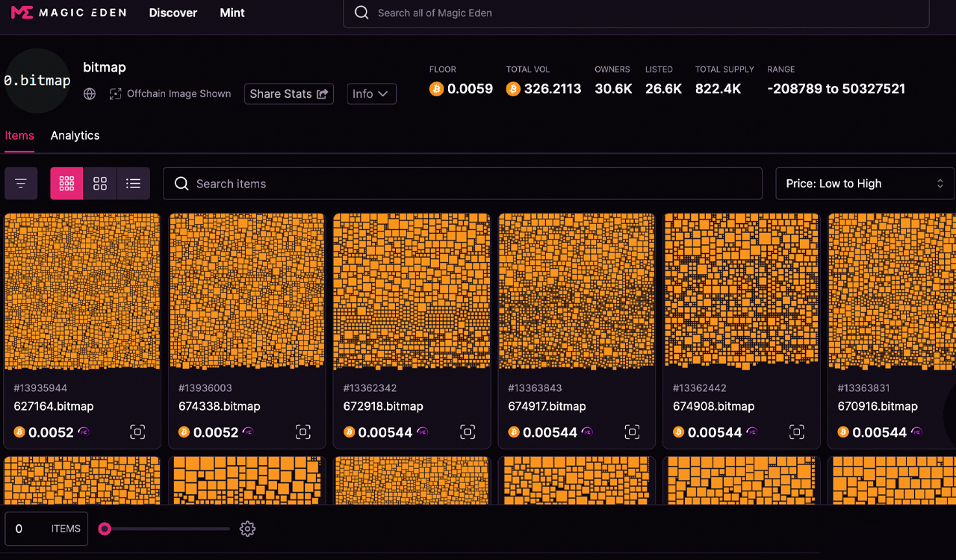
Task: Open the Offchain Image Shown expand icon
Action: [x=115, y=94]
